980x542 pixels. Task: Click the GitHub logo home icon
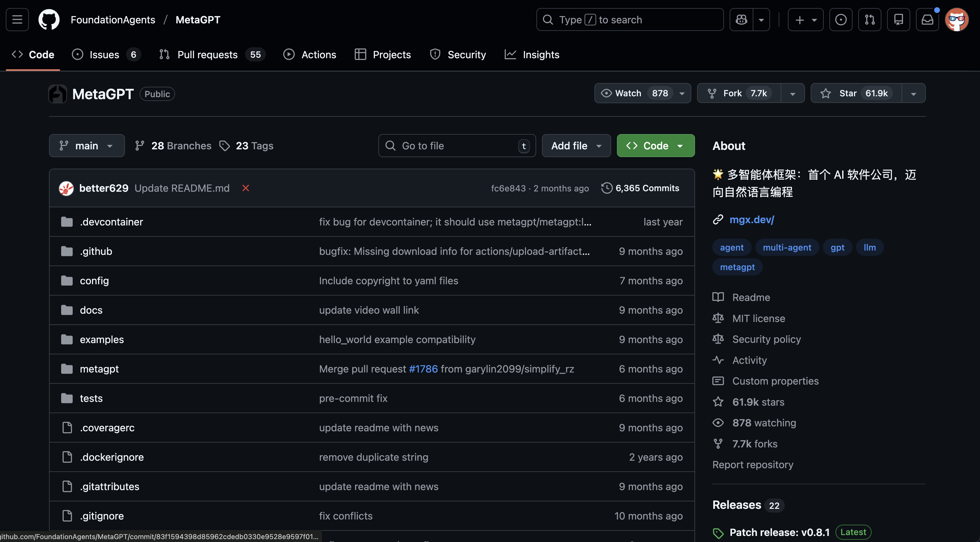click(49, 19)
